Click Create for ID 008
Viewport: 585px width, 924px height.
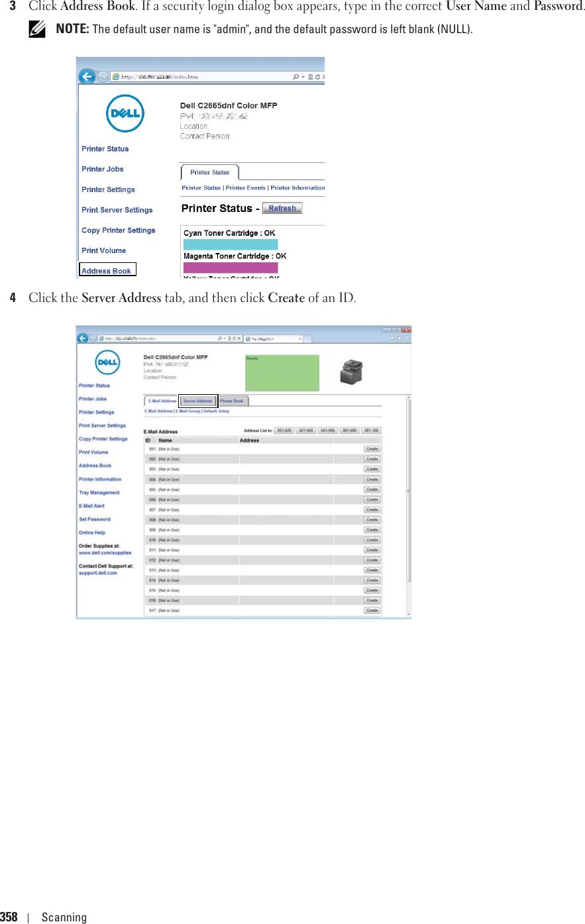(x=372, y=520)
